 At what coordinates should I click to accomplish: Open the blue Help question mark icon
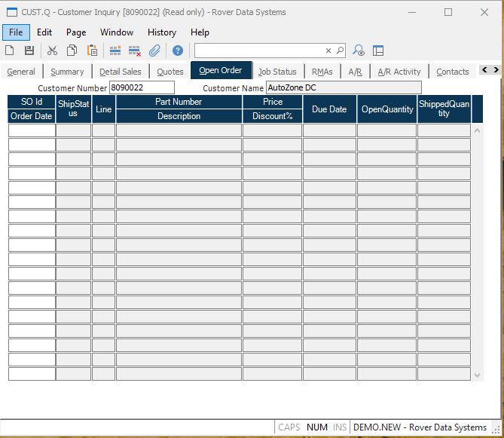click(178, 51)
